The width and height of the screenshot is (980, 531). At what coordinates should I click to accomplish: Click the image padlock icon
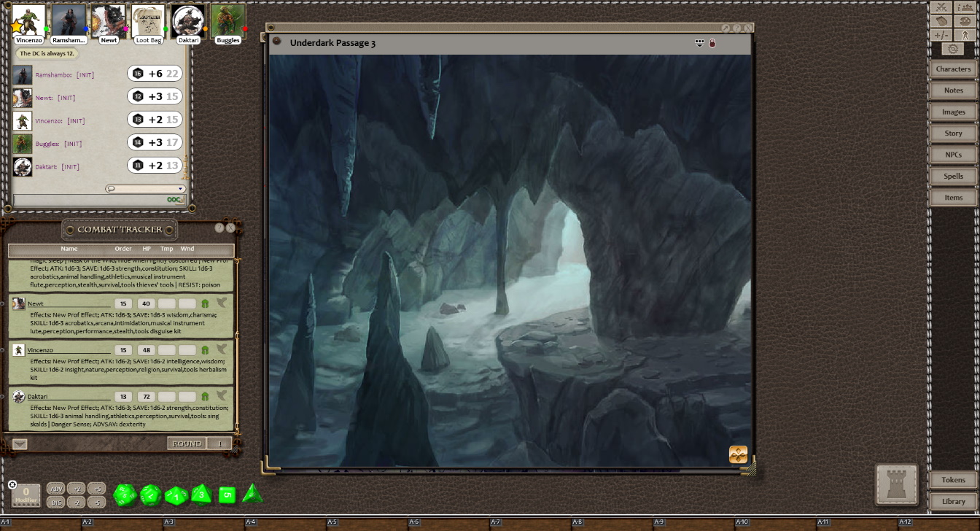(712, 43)
